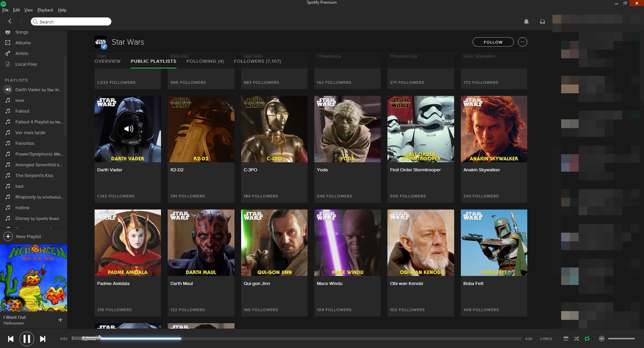The image size is (644, 348).
Task: Click the Follow button
Action: (x=493, y=42)
